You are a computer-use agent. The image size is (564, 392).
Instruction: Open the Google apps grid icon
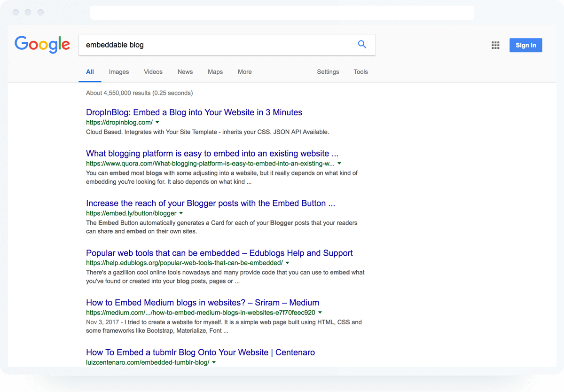coord(495,45)
